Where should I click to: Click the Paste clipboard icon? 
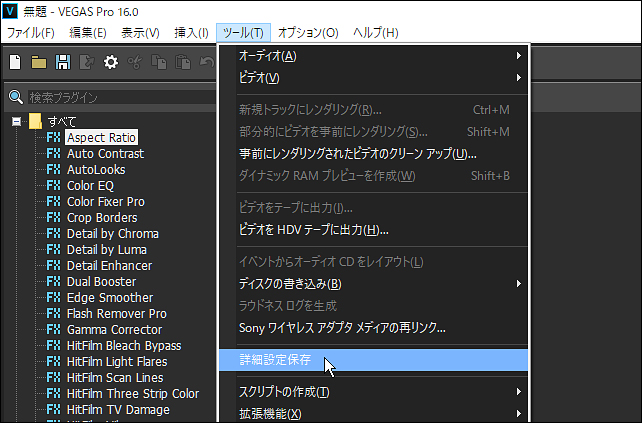(x=183, y=62)
